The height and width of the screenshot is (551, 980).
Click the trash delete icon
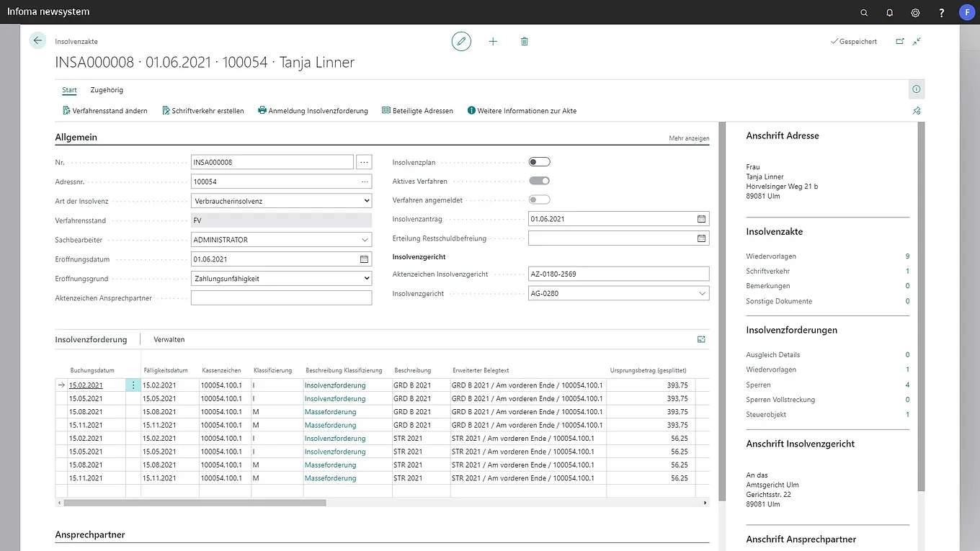524,42
